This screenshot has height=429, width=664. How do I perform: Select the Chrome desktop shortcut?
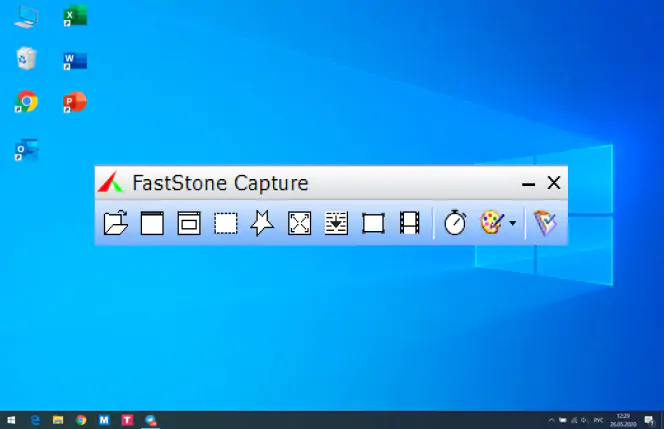pyautogui.click(x=26, y=102)
